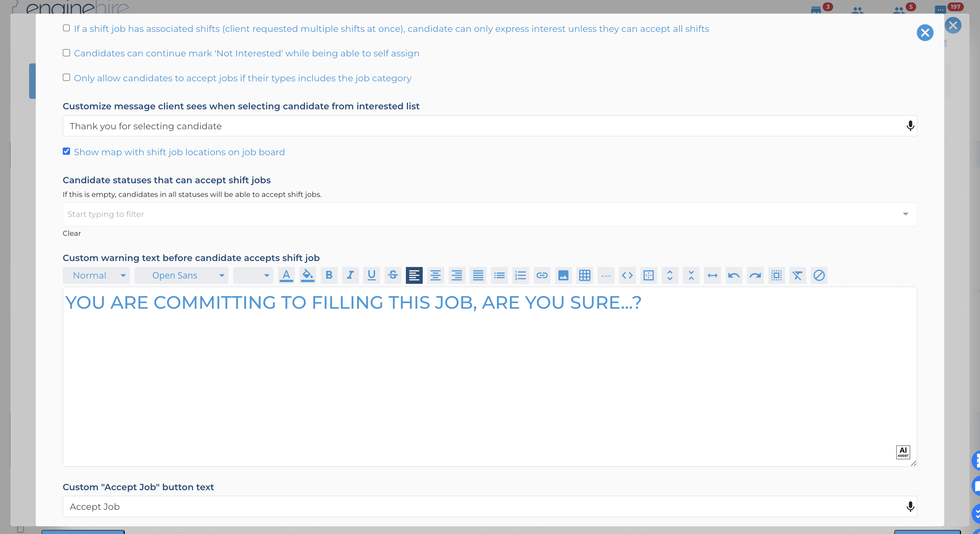Undo the last edit

pyautogui.click(x=734, y=275)
